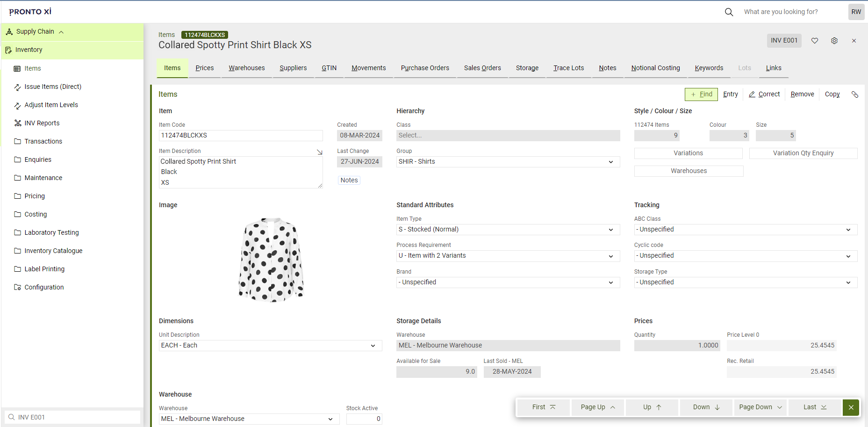Click the attachment link icon beside Copy
The width and height of the screenshot is (868, 427).
click(855, 94)
